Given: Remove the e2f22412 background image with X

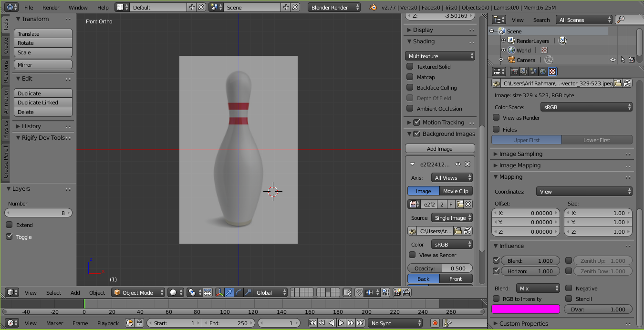Looking at the screenshot, I should 467,164.
